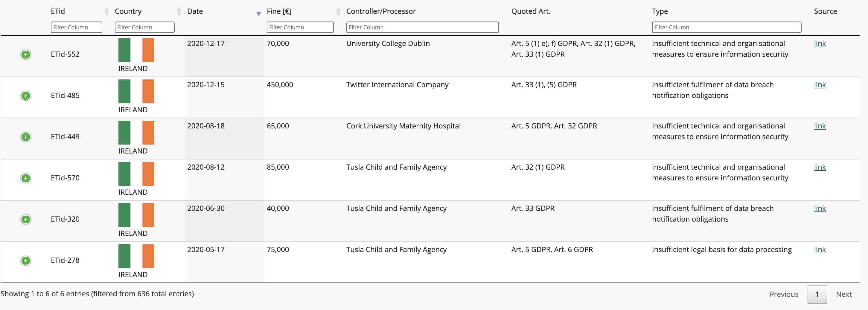This screenshot has height=310, width=868.
Task: Click the Ireland flag in ETid-278 row
Action: (136, 257)
